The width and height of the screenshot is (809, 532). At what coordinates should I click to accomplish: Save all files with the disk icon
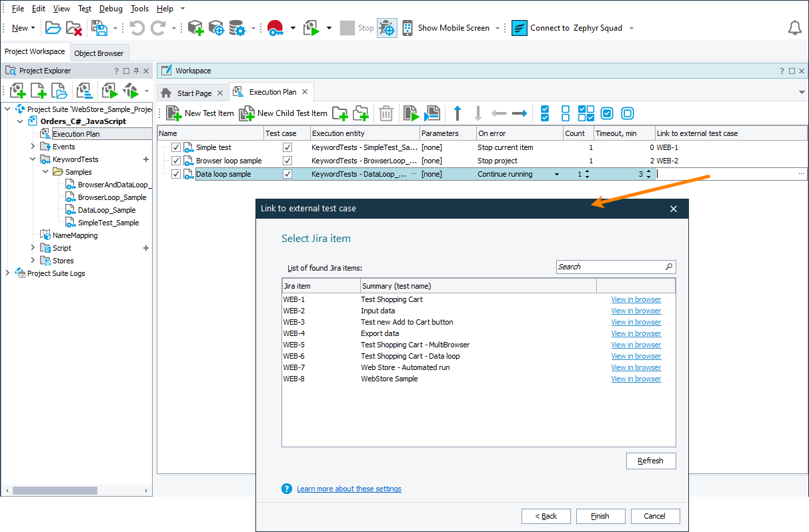click(99, 27)
